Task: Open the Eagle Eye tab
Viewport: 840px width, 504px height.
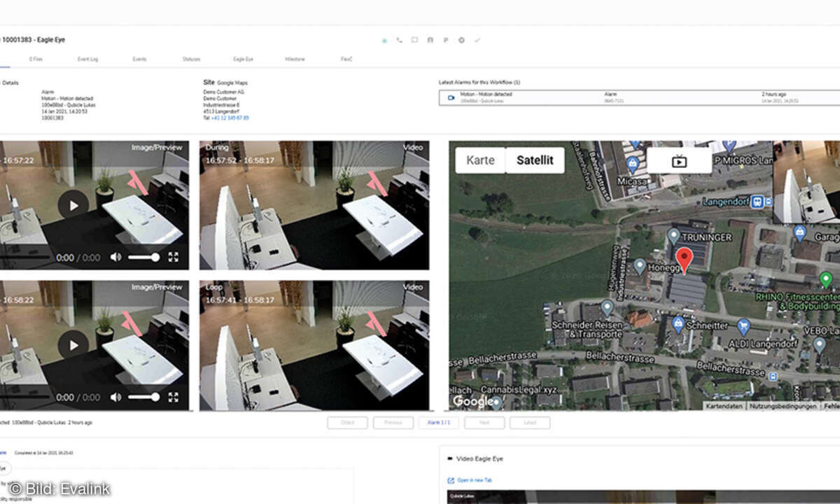Action: click(x=243, y=59)
